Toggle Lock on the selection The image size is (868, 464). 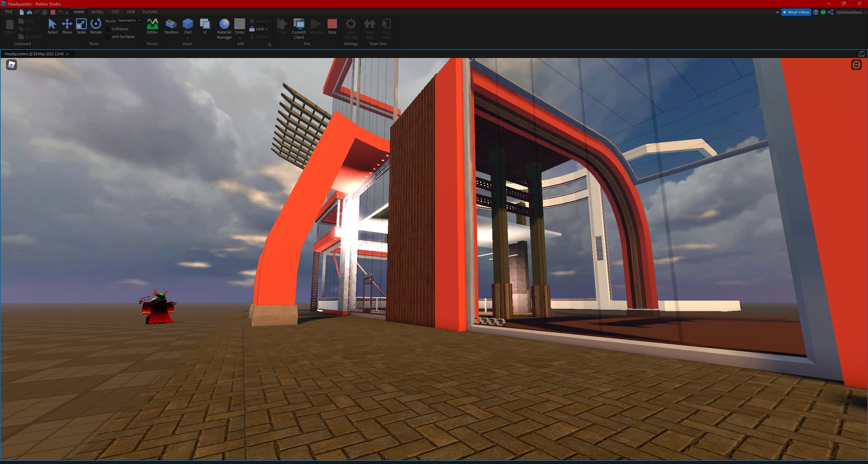(259, 28)
